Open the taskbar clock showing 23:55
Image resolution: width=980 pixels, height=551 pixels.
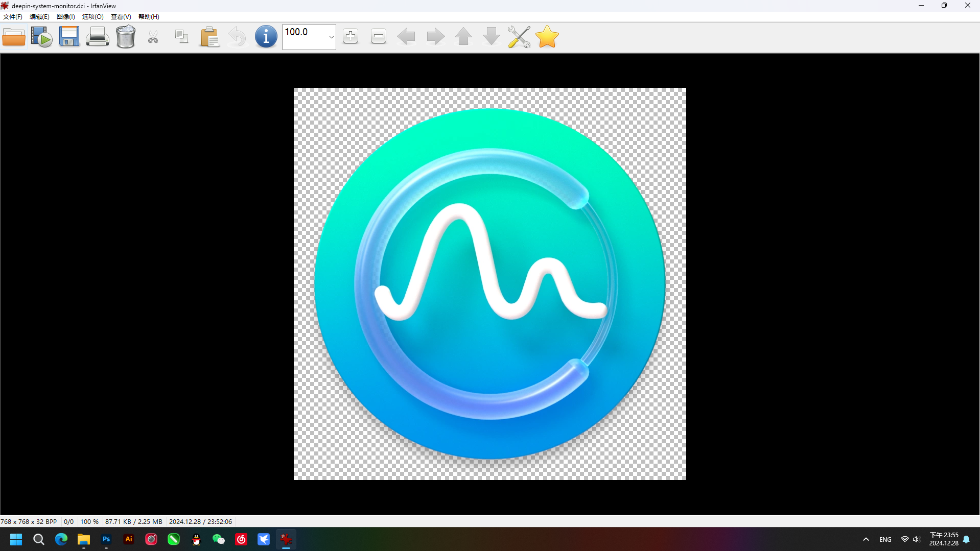point(944,539)
